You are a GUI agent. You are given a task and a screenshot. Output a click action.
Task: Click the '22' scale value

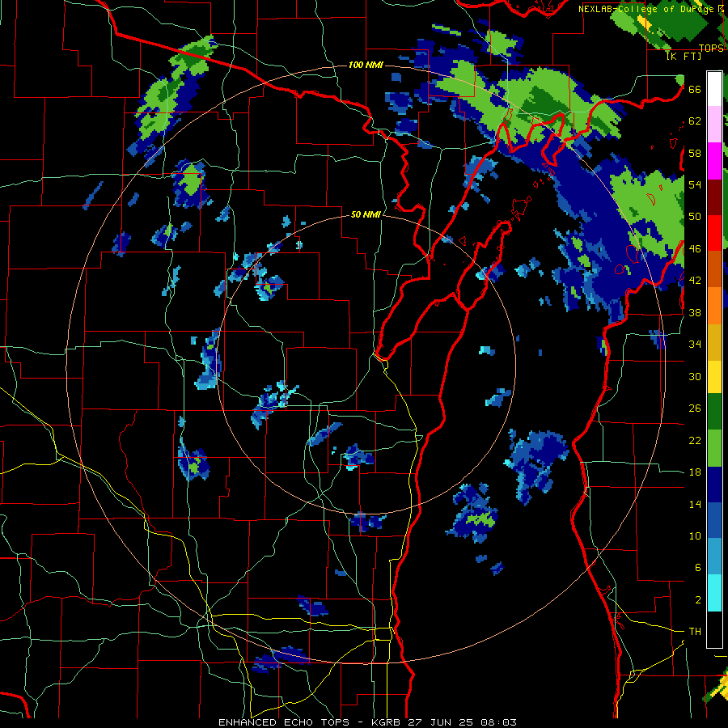(695, 441)
